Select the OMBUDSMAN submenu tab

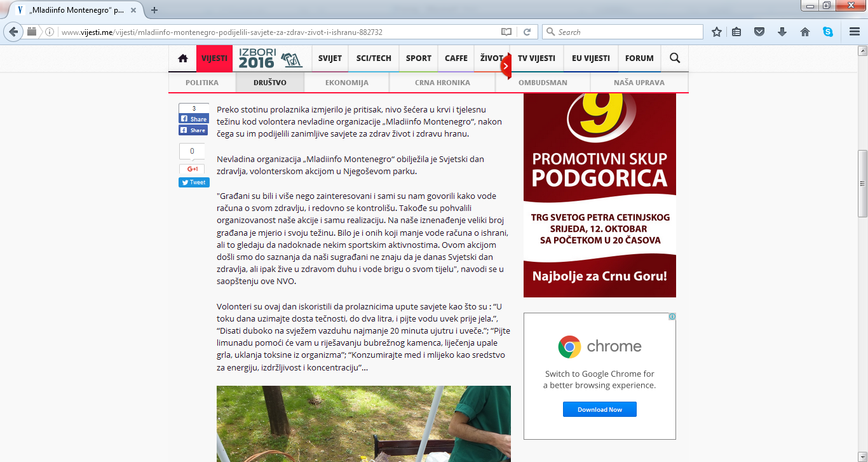point(543,83)
